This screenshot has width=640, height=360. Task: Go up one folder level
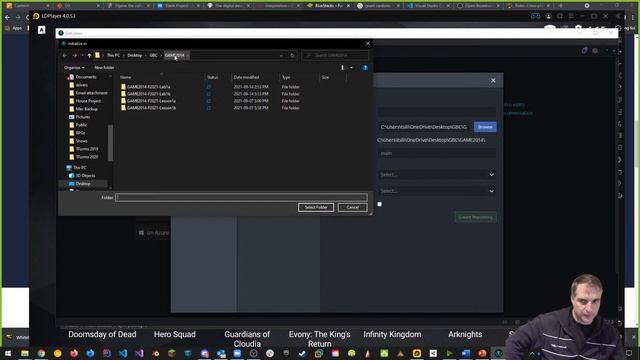(89, 56)
